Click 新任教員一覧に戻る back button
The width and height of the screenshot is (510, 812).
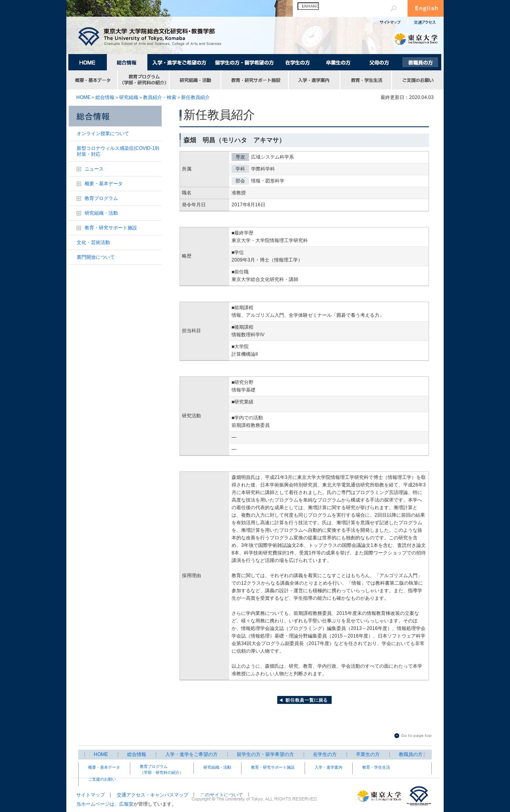click(304, 700)
